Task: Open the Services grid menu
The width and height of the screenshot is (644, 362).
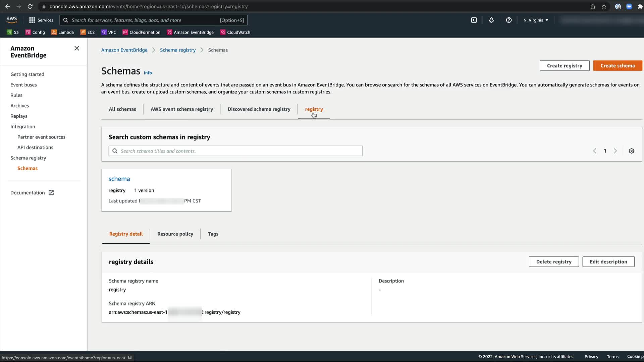Action: point(41,20)
